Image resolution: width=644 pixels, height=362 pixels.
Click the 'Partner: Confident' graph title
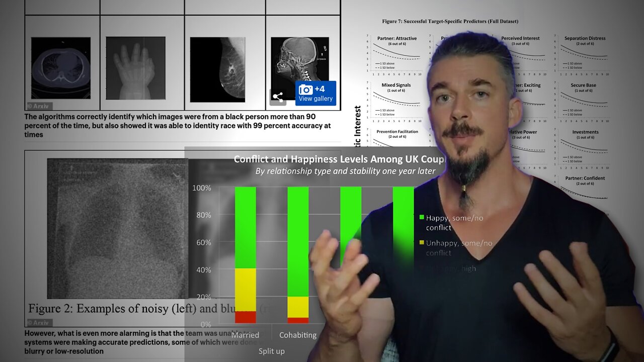585,178
